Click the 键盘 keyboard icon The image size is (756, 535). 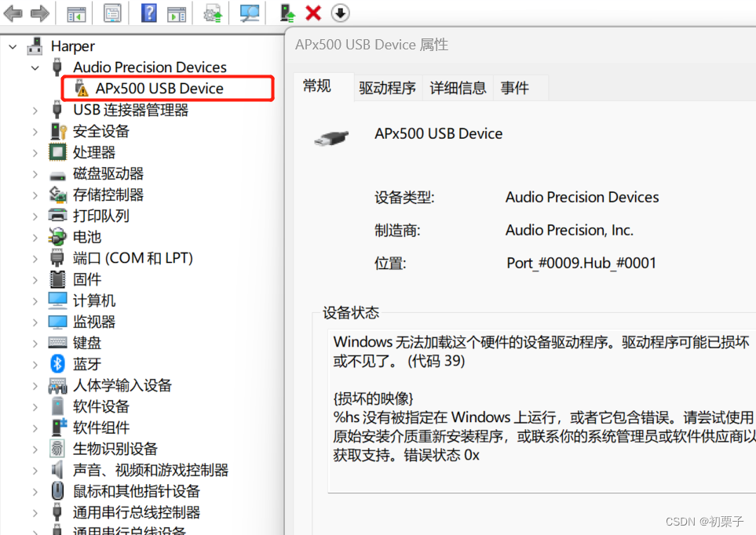[x=57, y=343]
